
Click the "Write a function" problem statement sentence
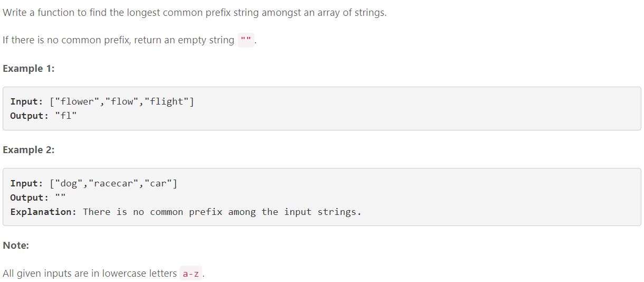(x=194, y=13)
